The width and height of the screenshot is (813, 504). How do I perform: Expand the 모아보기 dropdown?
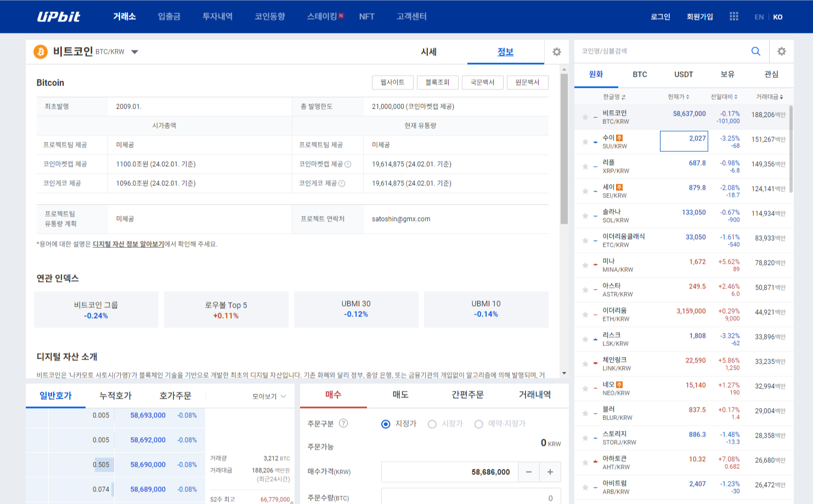point(269,396)
